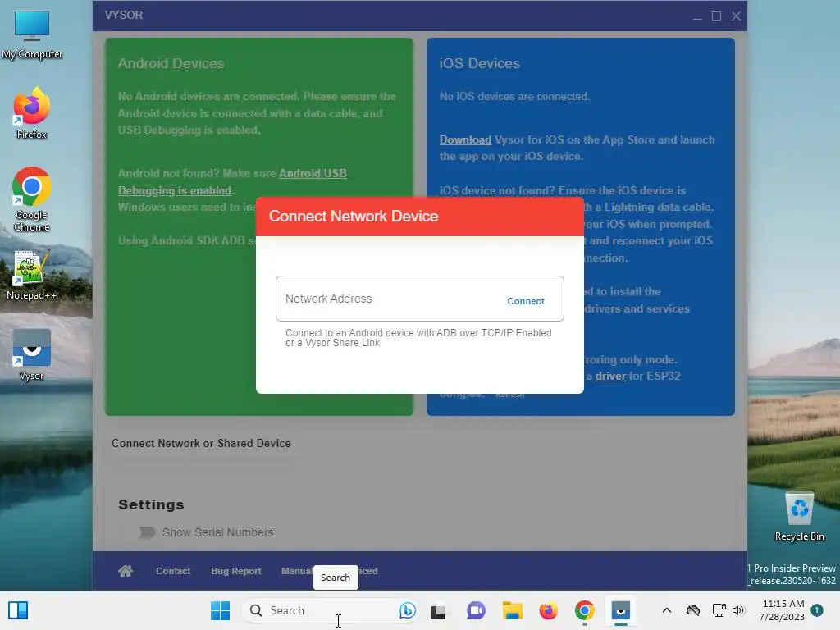840x630 pixels.
Task: Open Vysor desktop shortcut
Action: (x=32, y=354)
